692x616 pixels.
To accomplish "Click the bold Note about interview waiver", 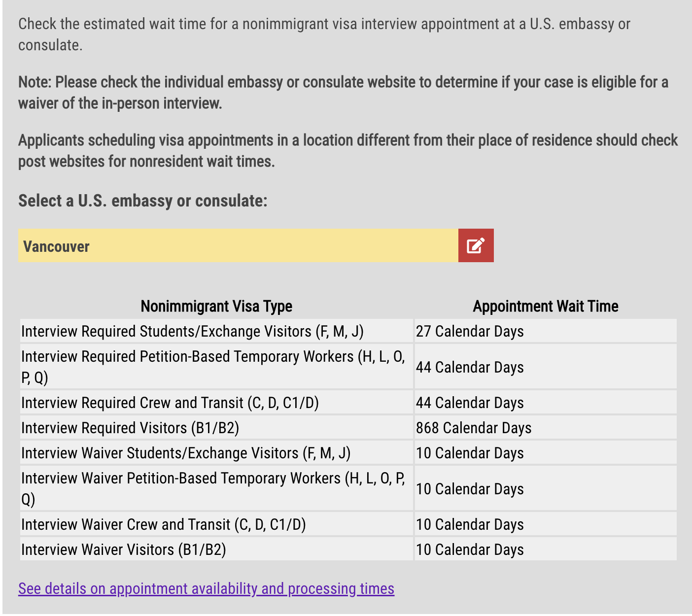I will coord(343,92).
